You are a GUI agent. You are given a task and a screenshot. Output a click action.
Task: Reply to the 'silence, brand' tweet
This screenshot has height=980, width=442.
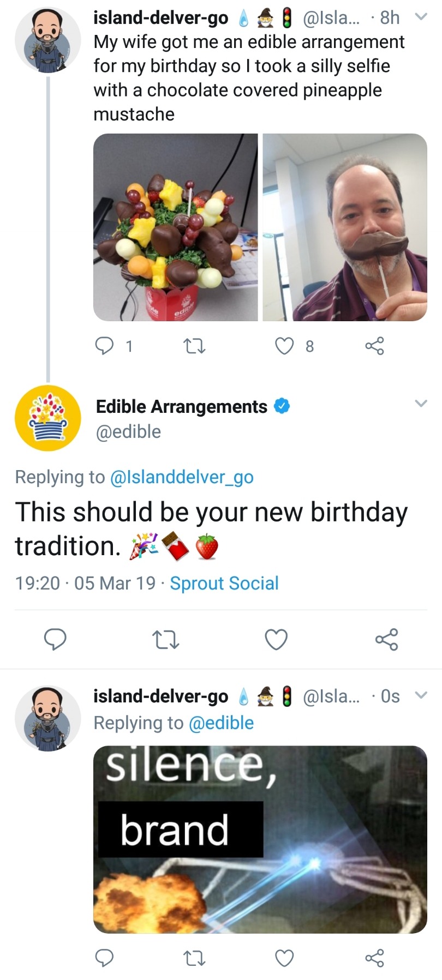pyautogui.click(x=104, y=958)
